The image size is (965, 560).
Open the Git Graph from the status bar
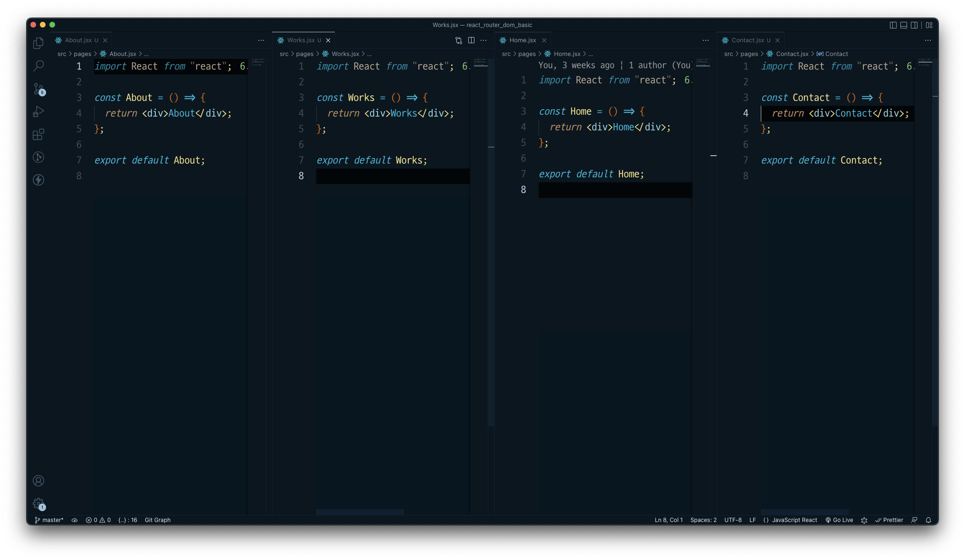157,520
